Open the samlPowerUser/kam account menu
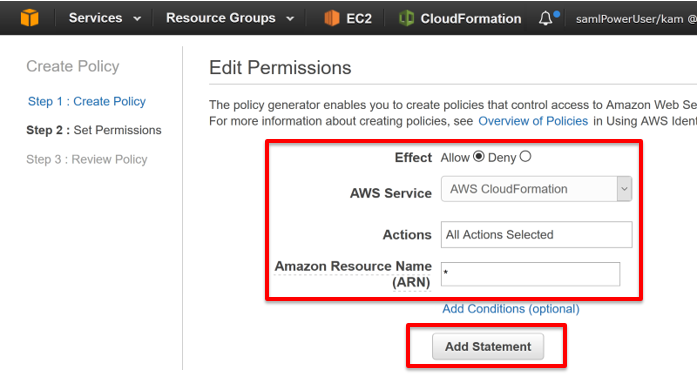The image size is (698, 390). [636, 19]
